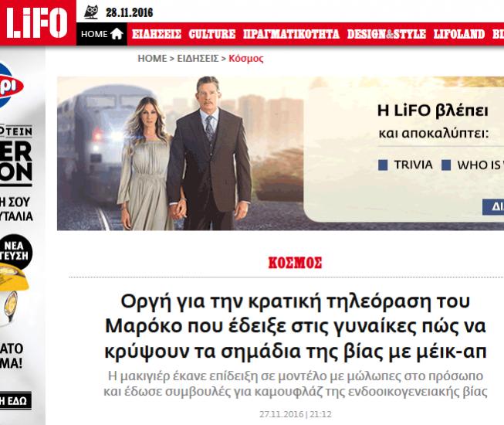
Task: Go to HOME in the breadcrumb
Action: click(152, 59)
